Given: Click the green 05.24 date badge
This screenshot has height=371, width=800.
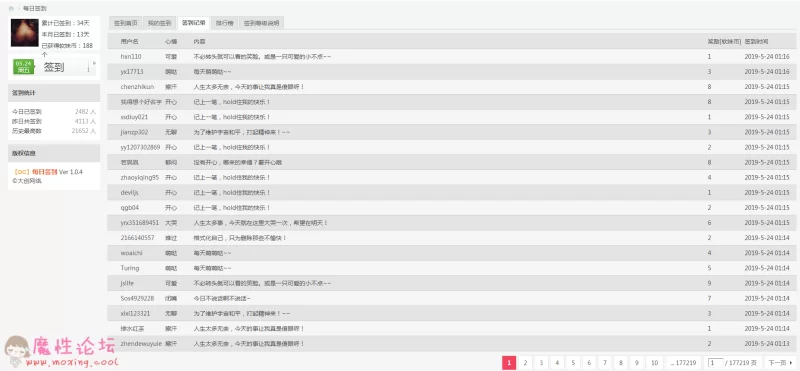Looking at the screenshot, I should pyautogui.click(x=23, y=67).
